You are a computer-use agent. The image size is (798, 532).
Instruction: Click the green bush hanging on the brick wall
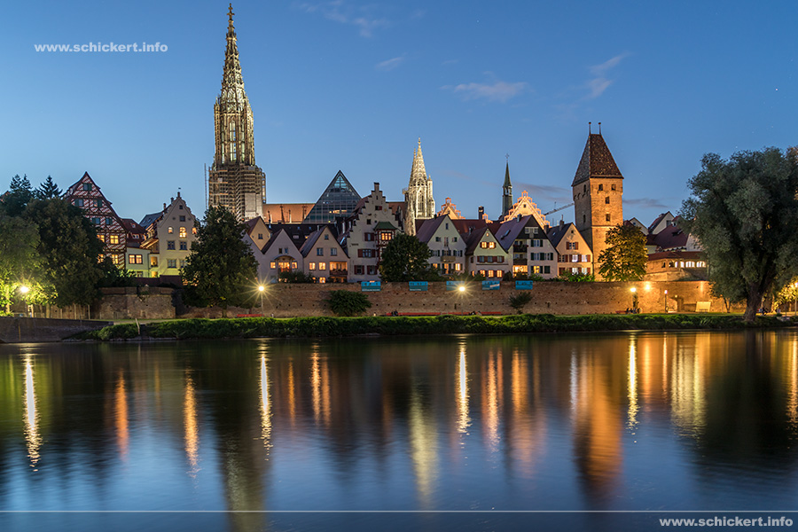click(348, 303)
